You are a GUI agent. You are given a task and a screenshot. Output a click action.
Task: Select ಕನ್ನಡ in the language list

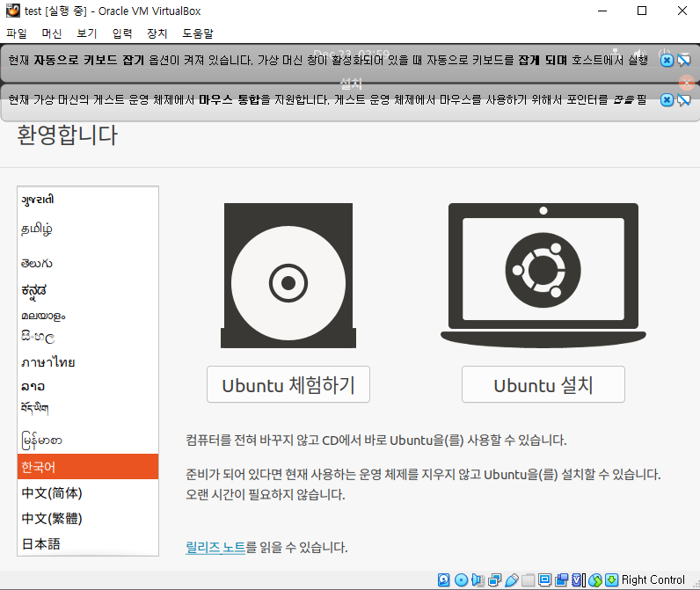click(88, 290)
